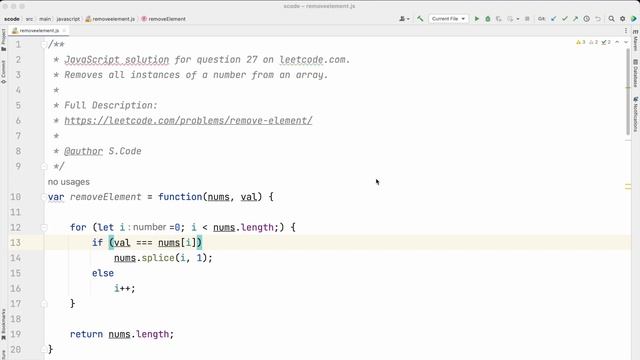Screen dimensions: 640x360
Task: Click the green JetBrains Toolbox icon
Action: pyautogui.click(x=633, y=19)
